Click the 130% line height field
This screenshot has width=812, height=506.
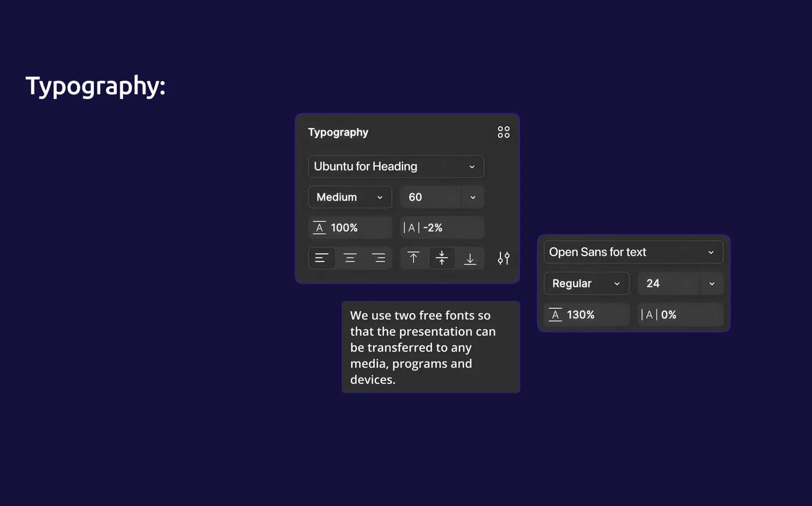587,315
